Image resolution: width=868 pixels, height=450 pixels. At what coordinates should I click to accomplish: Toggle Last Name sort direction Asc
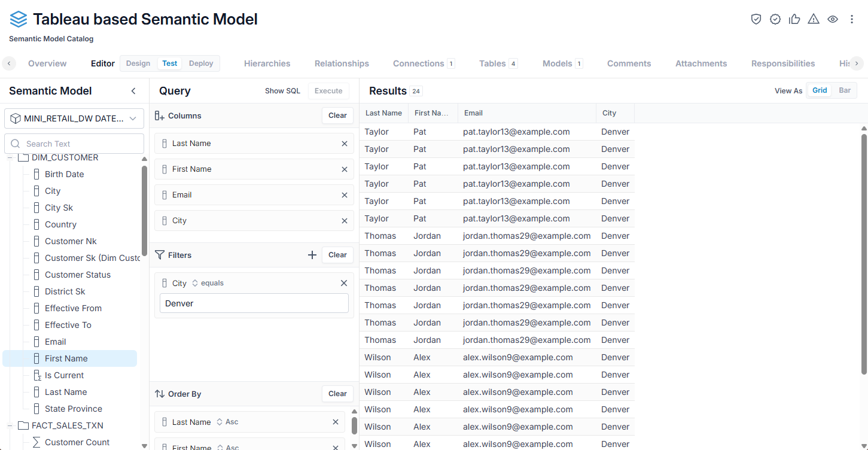(x=227, y=422)
